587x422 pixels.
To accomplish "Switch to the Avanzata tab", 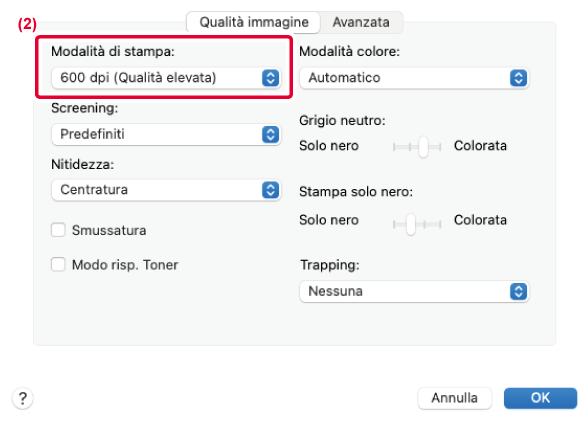I will pos(361,22).
